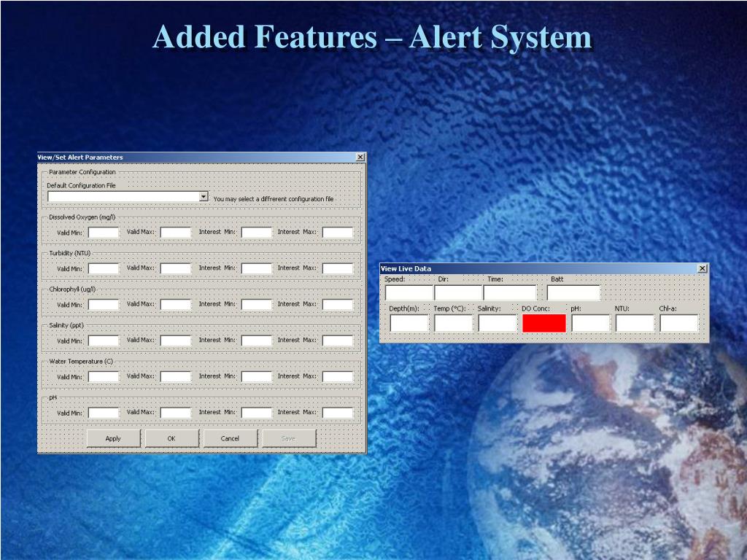The width and height of the screenshot is (747, 560).
Task: Click the Dir field in View Live Data
Action: click(x=458, y=292)
